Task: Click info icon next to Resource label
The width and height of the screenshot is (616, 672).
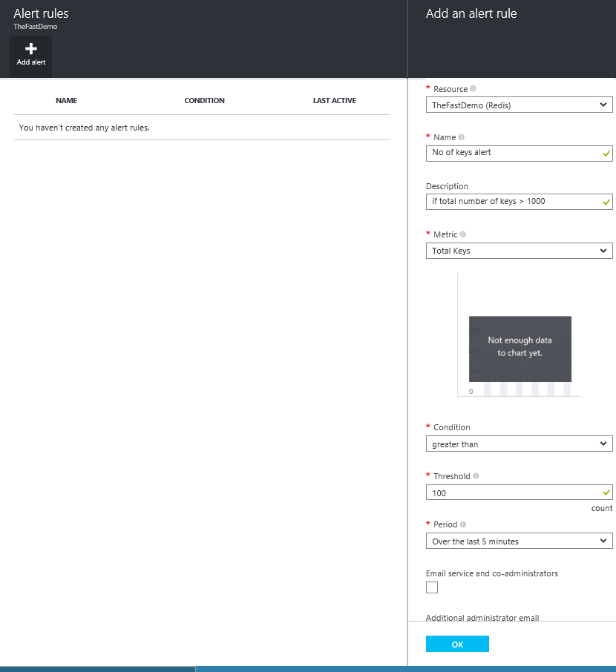Action: 474,89
